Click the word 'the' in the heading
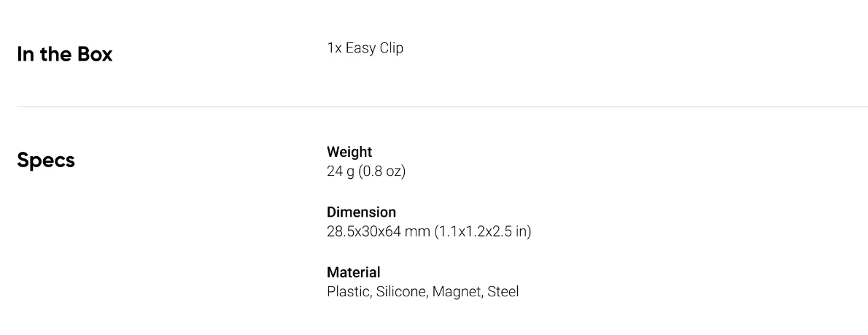This screenshot has width=868, height=335. point(55,55)
